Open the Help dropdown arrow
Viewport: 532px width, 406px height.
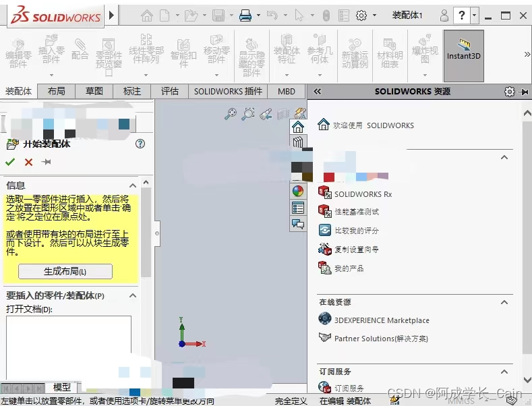click(474, 16)
